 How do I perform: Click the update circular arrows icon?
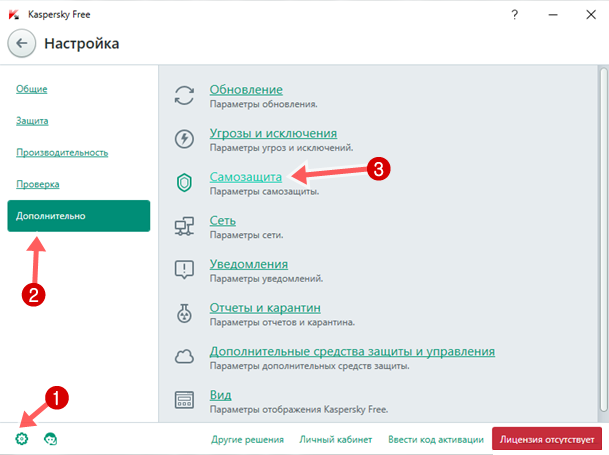[x=184, y=96]
